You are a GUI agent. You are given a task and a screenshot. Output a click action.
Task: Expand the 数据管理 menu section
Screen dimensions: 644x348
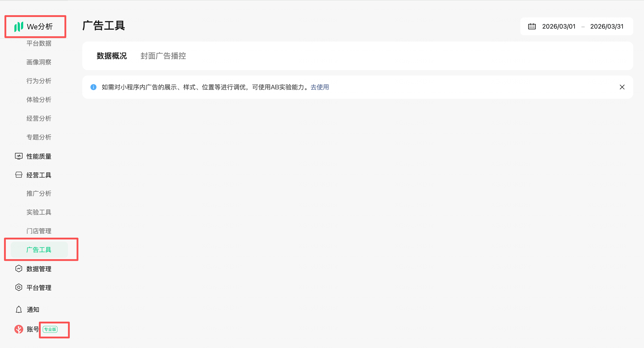39,269
